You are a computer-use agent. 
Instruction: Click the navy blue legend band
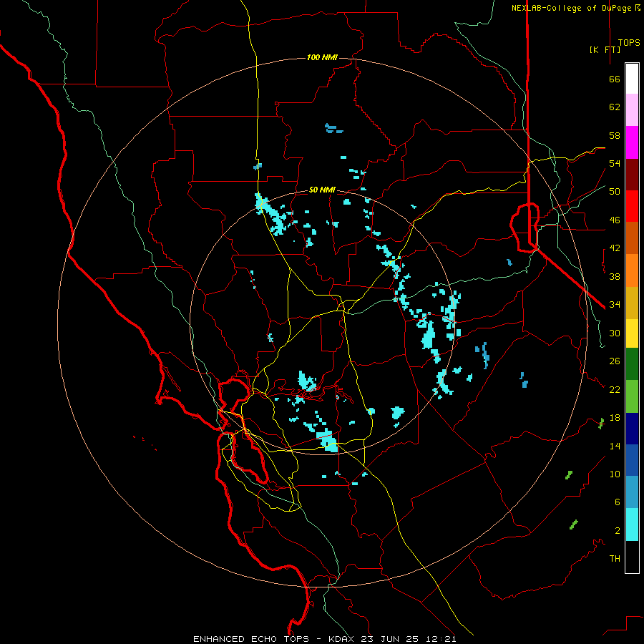[632, 429]
